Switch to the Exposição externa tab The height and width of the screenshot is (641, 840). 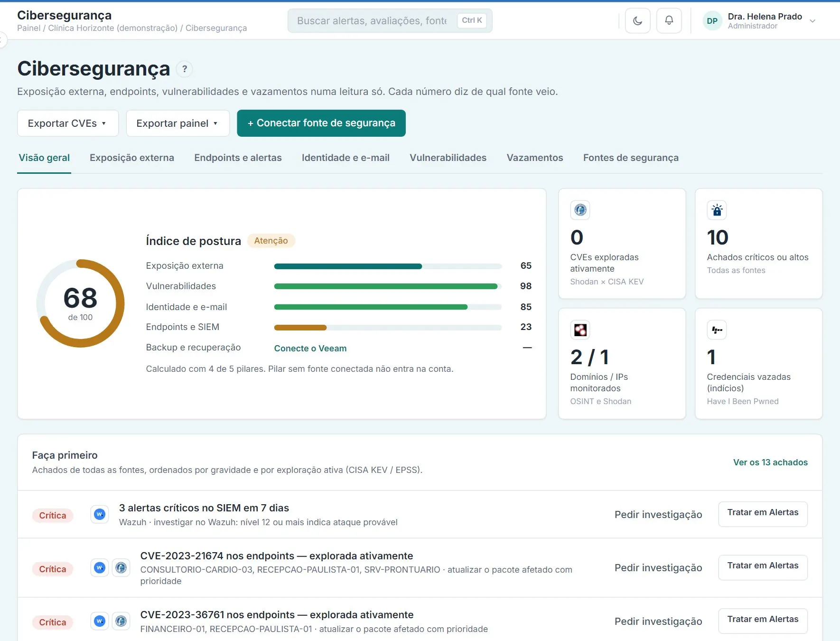click(x=132, y=158)
